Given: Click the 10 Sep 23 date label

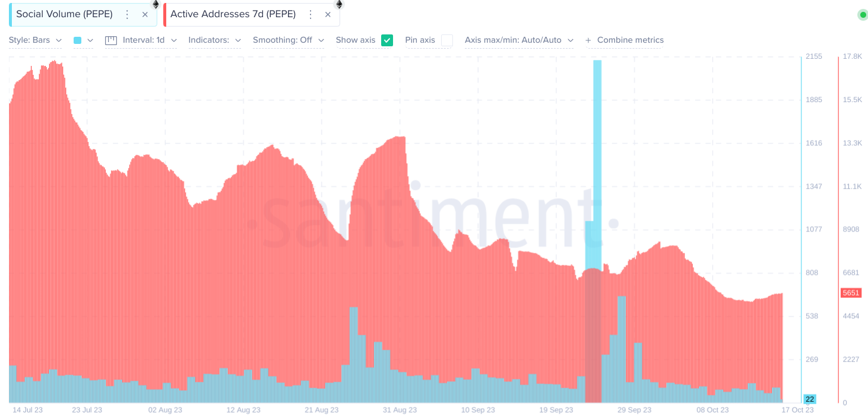Looking at the screenshot, I should point(478,410).
